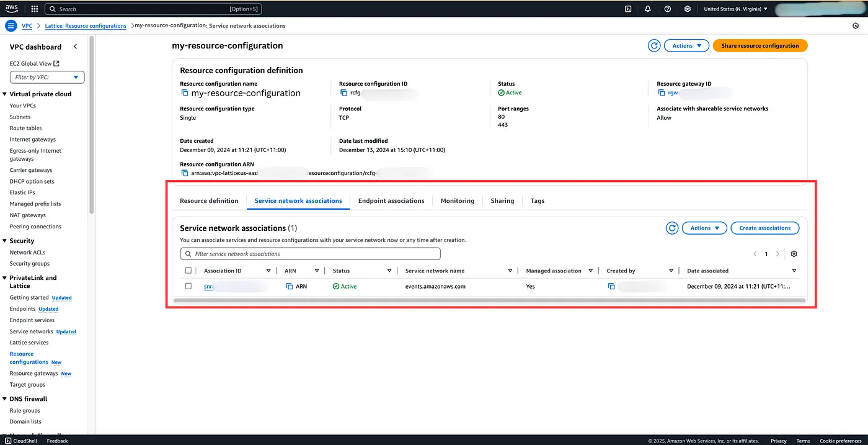Collapse Virtual private cloud section
Image resolution: width=868 pixels, height=445 pixels.
[x=6, y=94]
